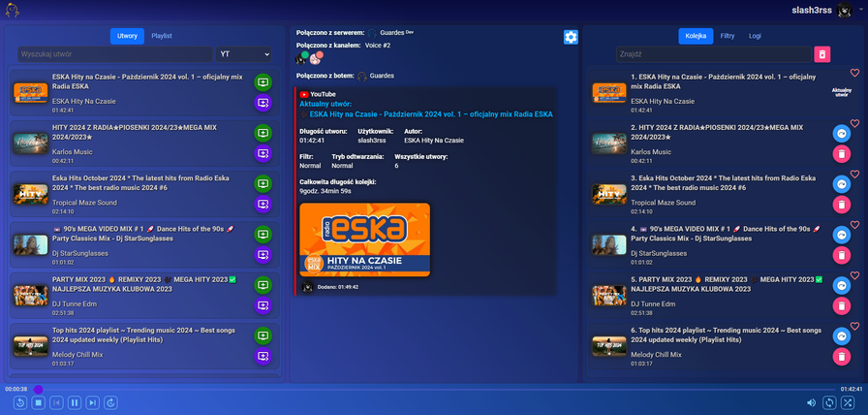Click blue jump button for queue item 4
The width and height of the screenshot is (868, 415).
click(x=842, y=235)
